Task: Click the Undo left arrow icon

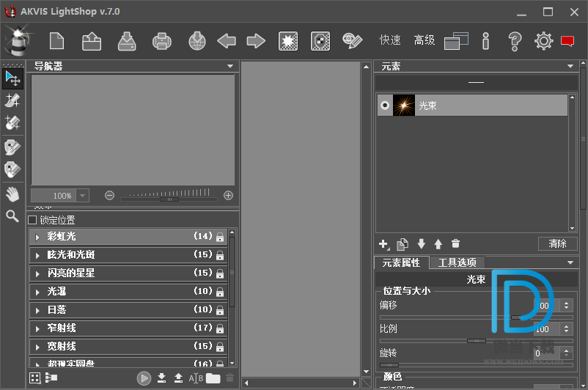Action: (x=227, y=41)
